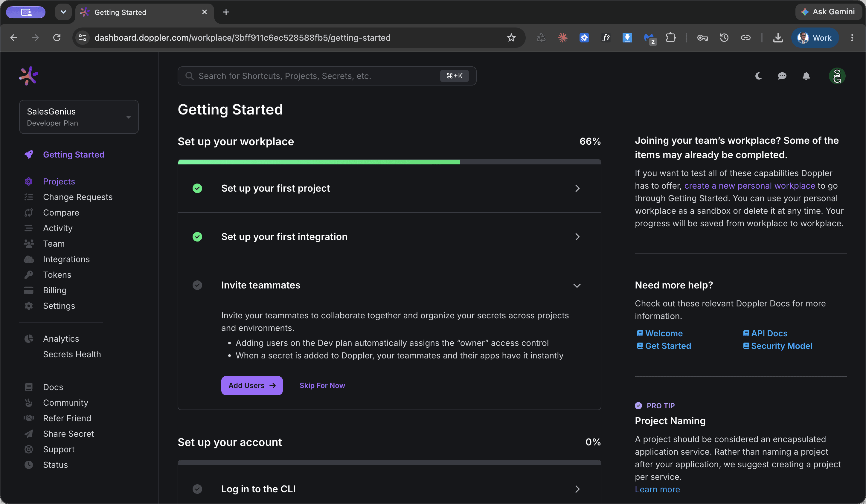Click the Doppler logo in the sidebar

28,76
